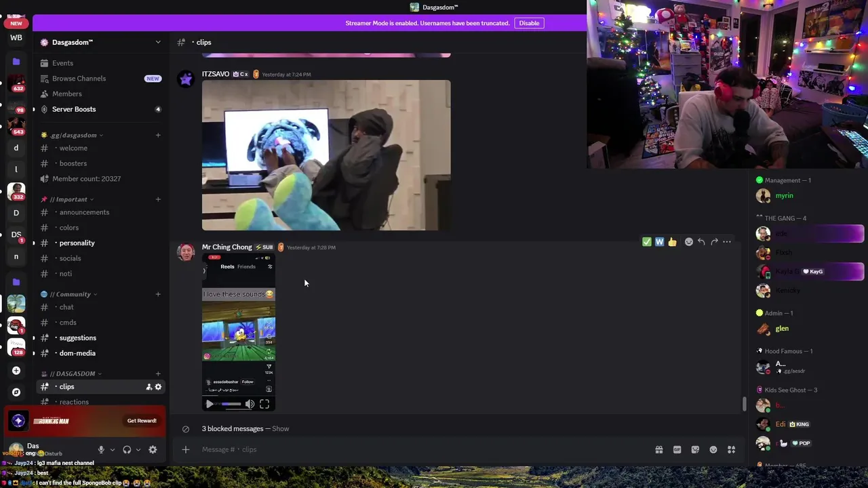
Task: Collapse the Community category
Action: [x=68, y=294]
